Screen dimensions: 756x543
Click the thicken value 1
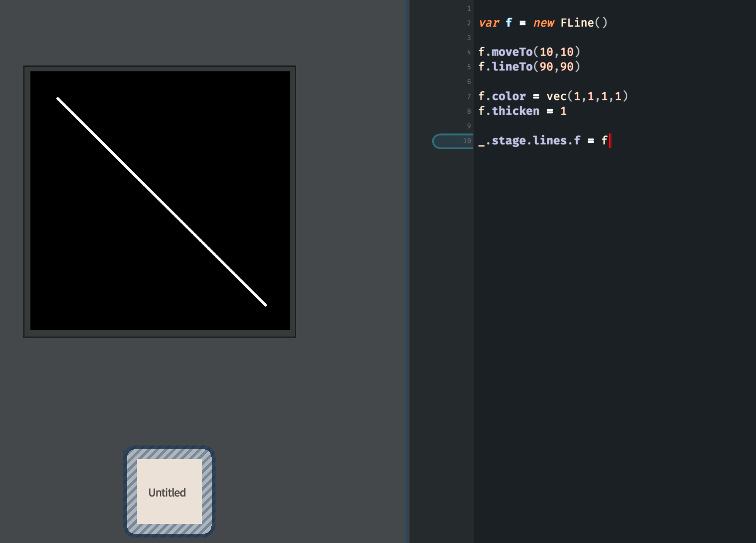[563, 111]
